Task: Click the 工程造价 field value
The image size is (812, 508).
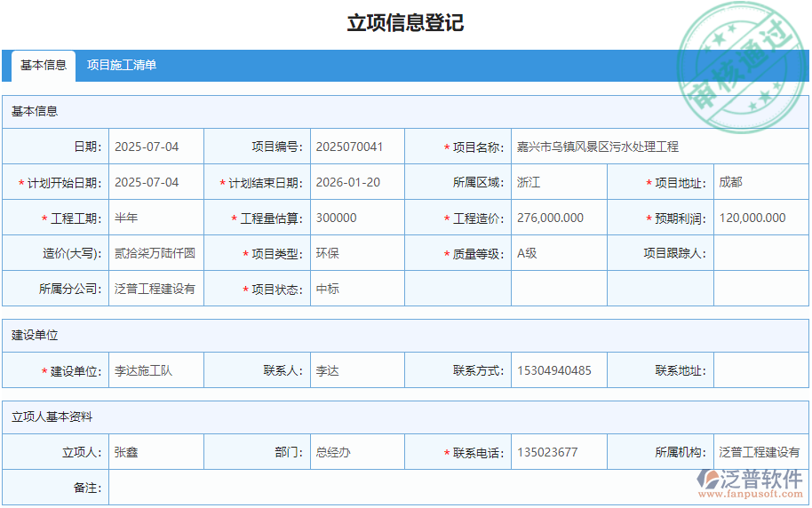Action: point(559,218)
